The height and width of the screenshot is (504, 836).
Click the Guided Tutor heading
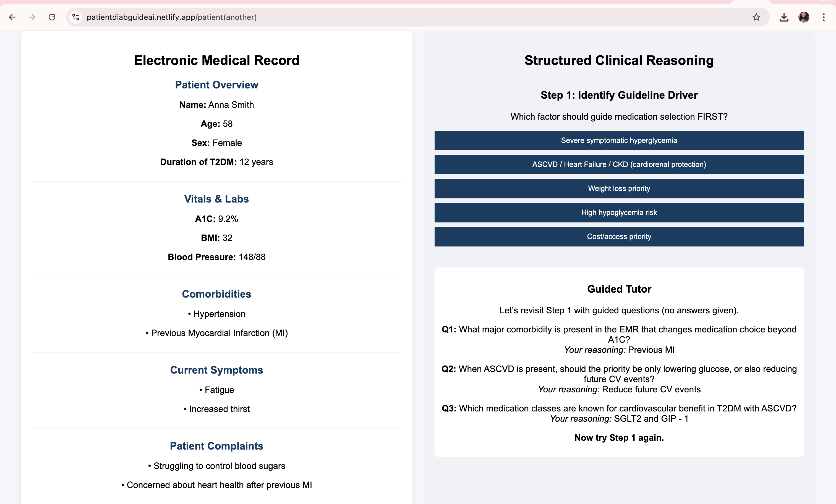click(x=619, y=289)
